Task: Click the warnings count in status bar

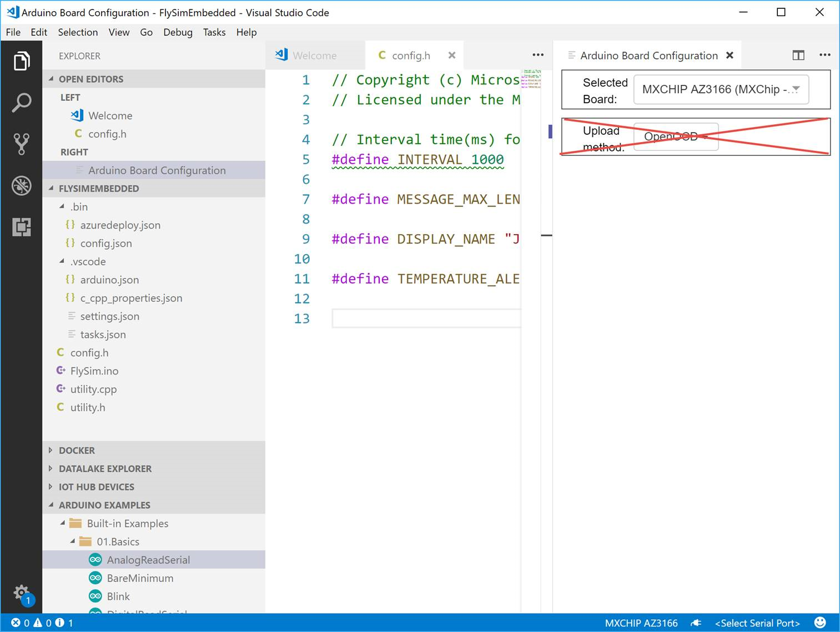Action: [42, 623]
